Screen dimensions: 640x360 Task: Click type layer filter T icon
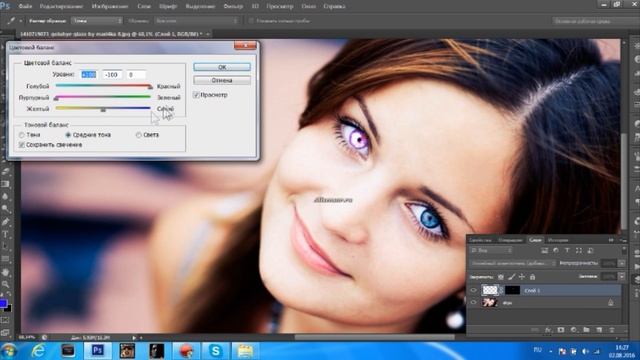[567, 251]
